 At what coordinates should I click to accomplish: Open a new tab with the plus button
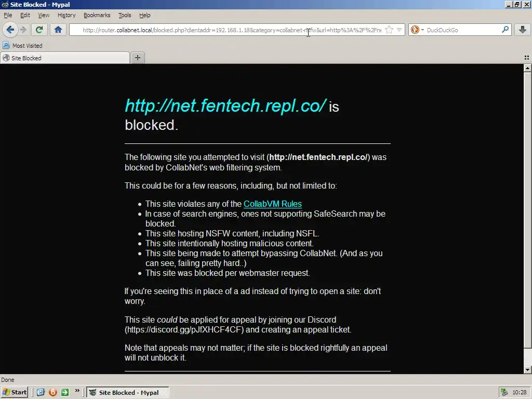point(137,58)
